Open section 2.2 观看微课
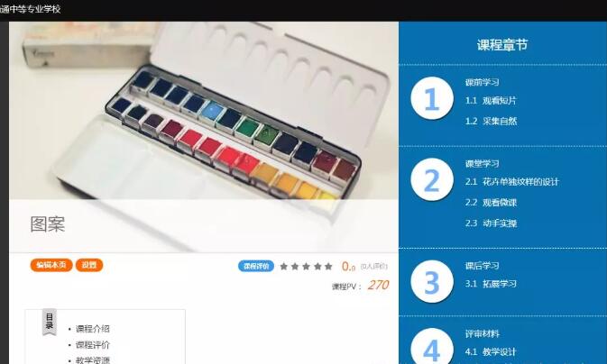Image resolution: width=607 pixels, height=364 pixels. coord(491,203)
